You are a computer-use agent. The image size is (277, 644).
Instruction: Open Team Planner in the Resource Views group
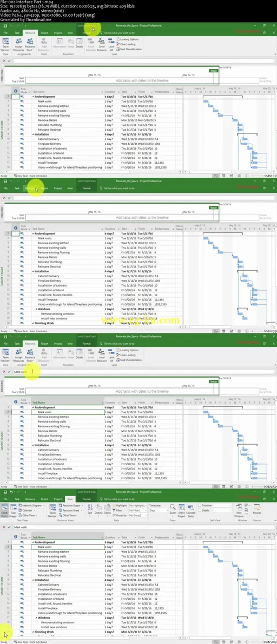click(52, 509)
